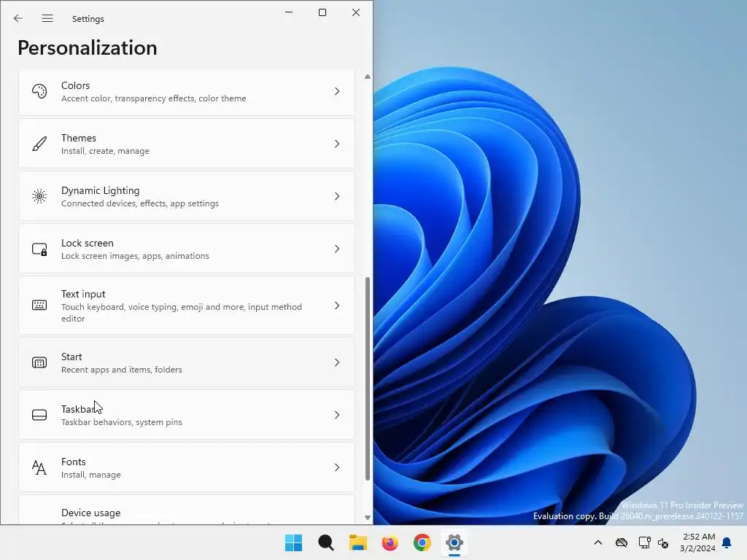This screenshot has height=560, width=747.
Task: Go back with the Settings back arrow
Action: (x=18, y=18)
